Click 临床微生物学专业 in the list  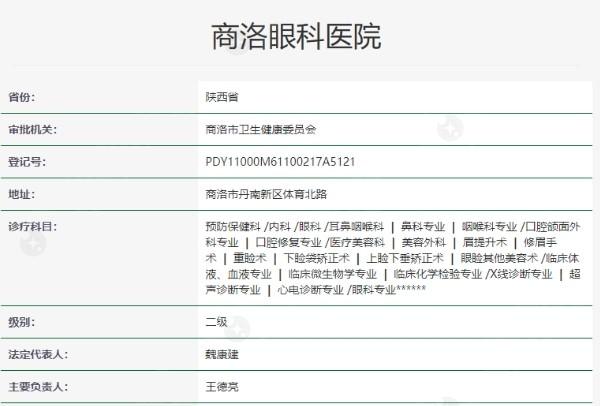pos(333,274)
